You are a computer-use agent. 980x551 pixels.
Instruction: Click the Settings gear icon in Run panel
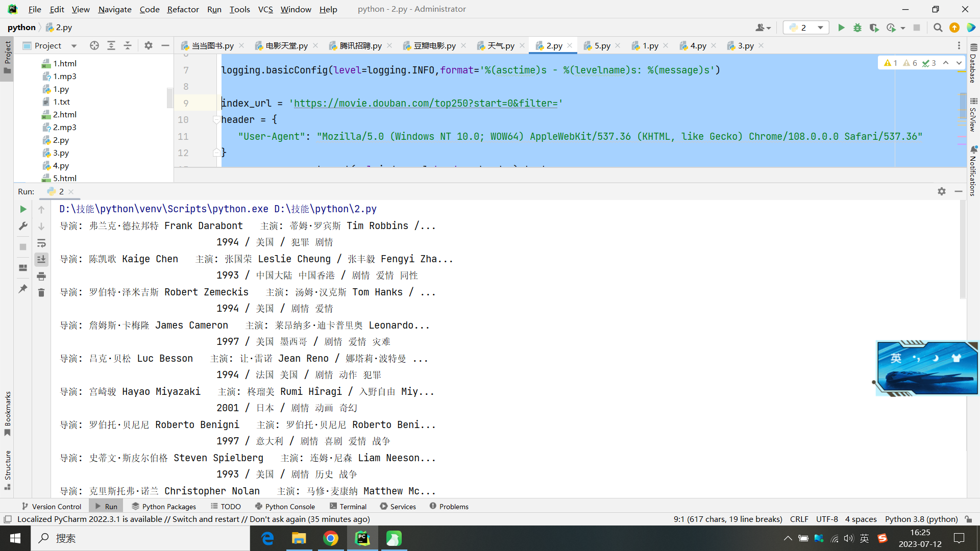coord(942,191)
